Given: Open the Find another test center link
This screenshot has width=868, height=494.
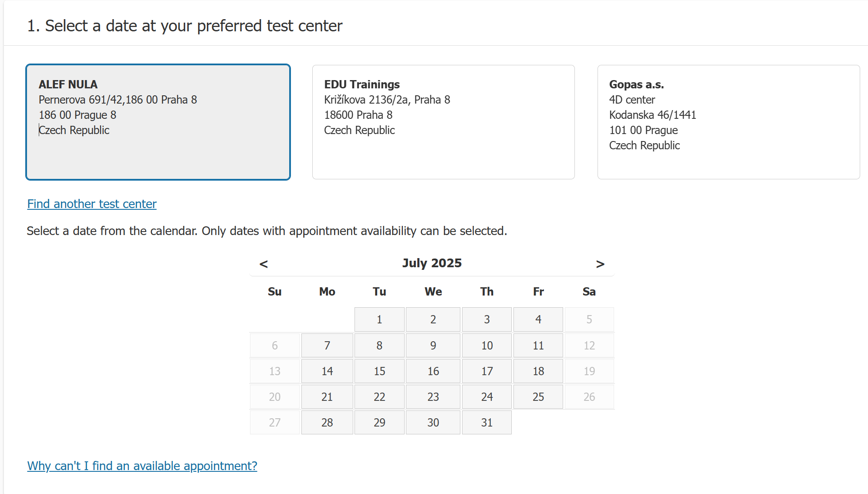Looking at the screenshot, I should [91, 204].
